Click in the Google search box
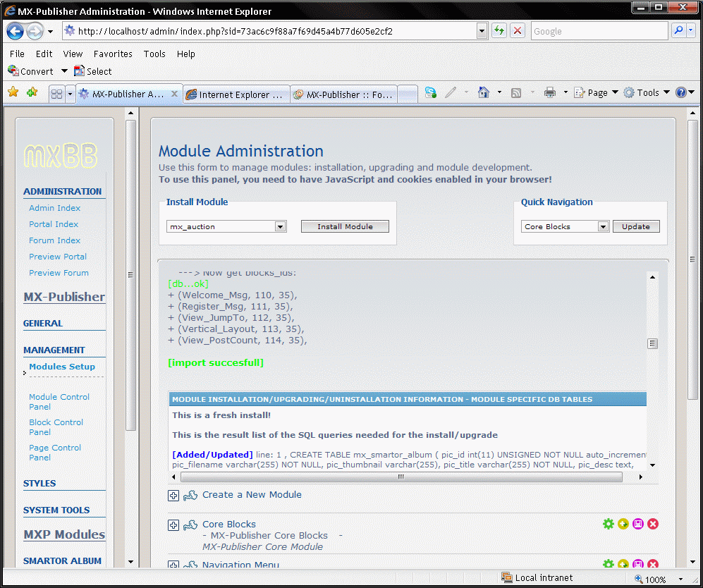The width and height of the screenshot is (703, 588). [x=597, y=31]
